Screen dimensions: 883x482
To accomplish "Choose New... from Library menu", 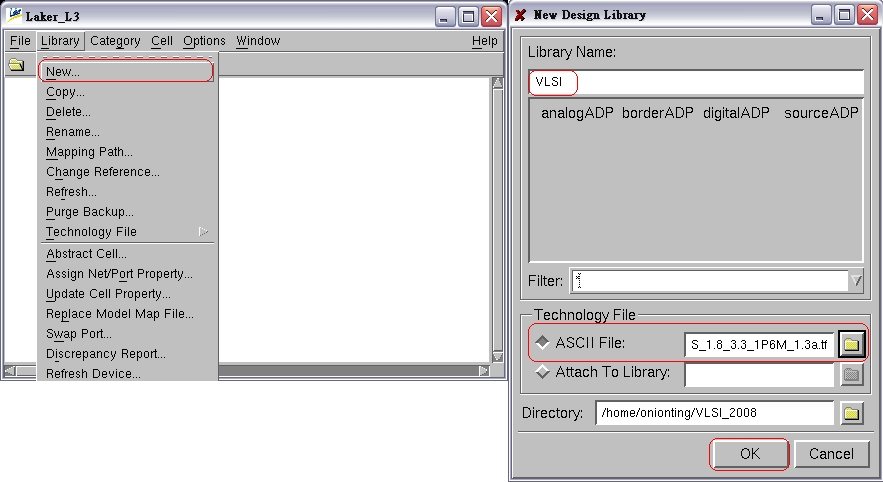I will (x=126, y=72).
